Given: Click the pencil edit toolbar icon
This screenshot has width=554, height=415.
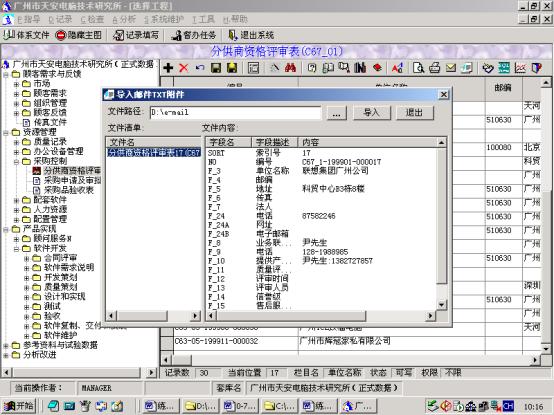Looking at the screenshot, I should (274, 68).
